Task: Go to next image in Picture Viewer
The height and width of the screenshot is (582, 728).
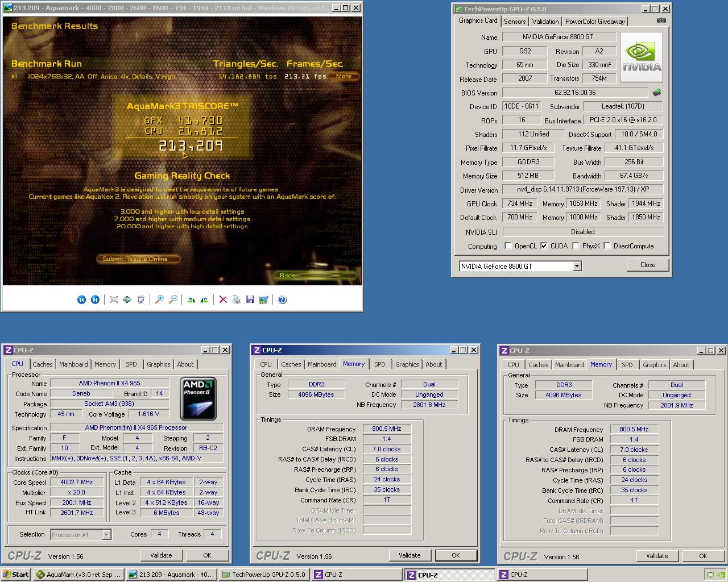Action: 95,300
